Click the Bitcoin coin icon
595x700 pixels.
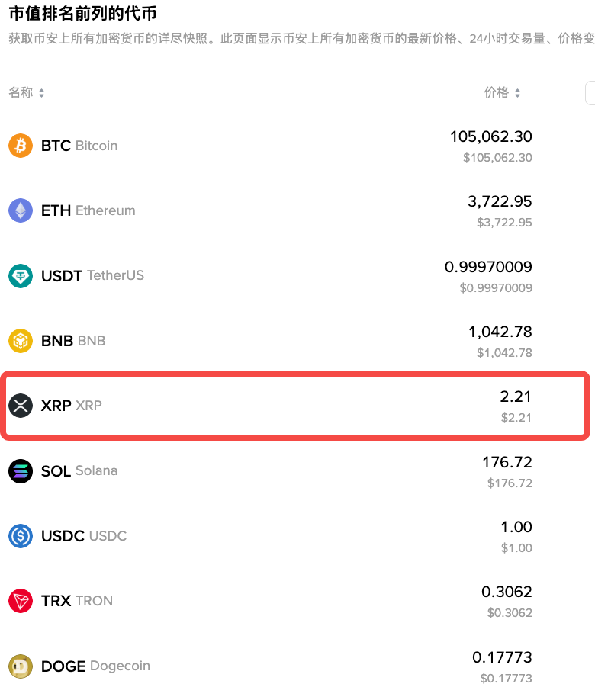point(20,146)
